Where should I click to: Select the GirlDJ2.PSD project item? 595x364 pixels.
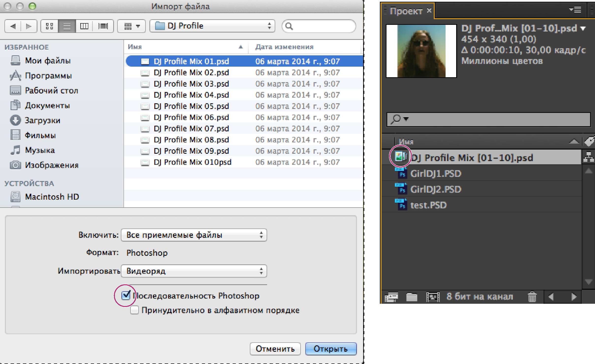pyautogui.click(x=435, y=189)
